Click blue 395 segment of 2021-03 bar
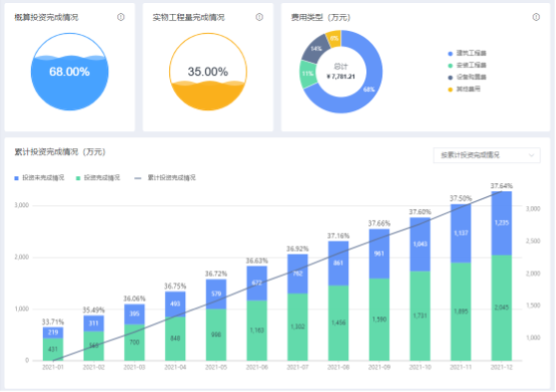 coord(134,314)
